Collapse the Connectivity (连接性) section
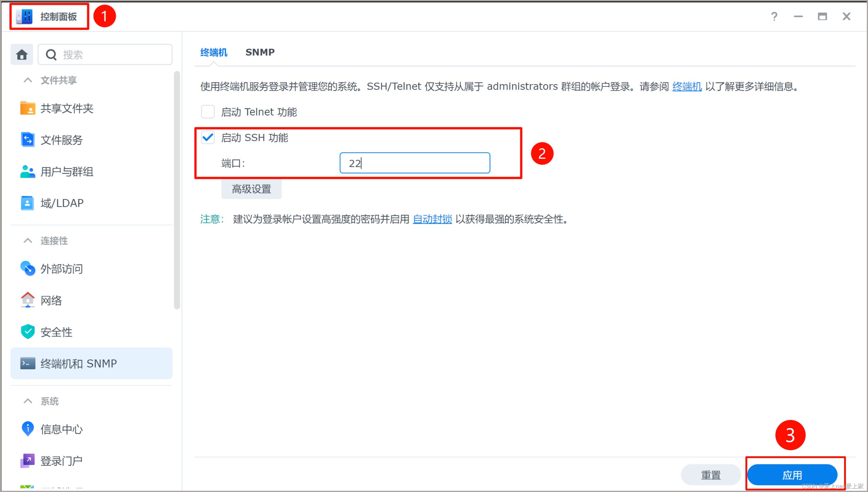 28,241
